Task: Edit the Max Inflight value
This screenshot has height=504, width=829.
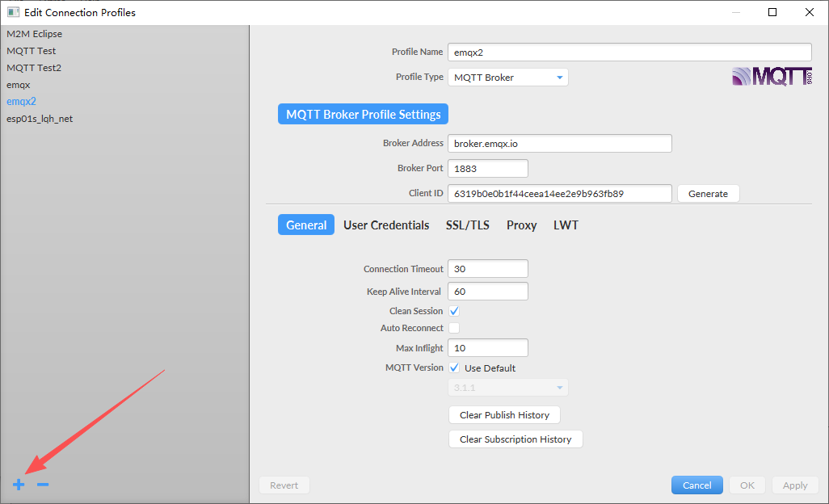Action: pos(488,348)
